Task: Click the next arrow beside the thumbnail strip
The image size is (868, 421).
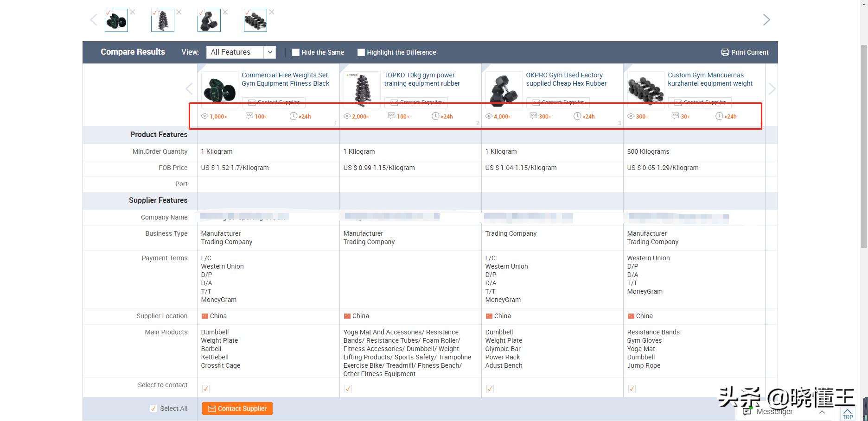Action: point(766,20)
